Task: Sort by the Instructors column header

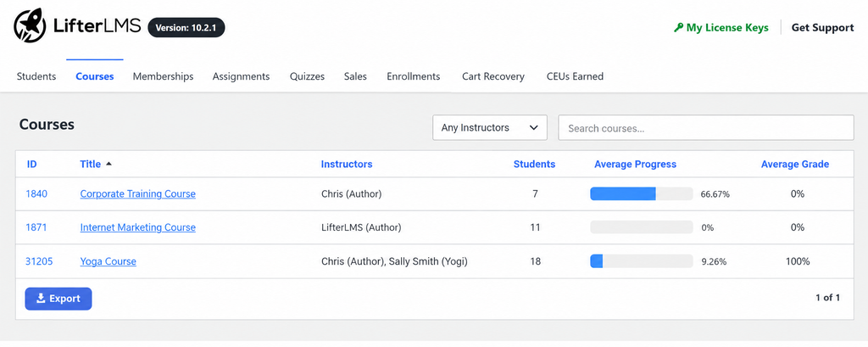Action: click(347, 164)
